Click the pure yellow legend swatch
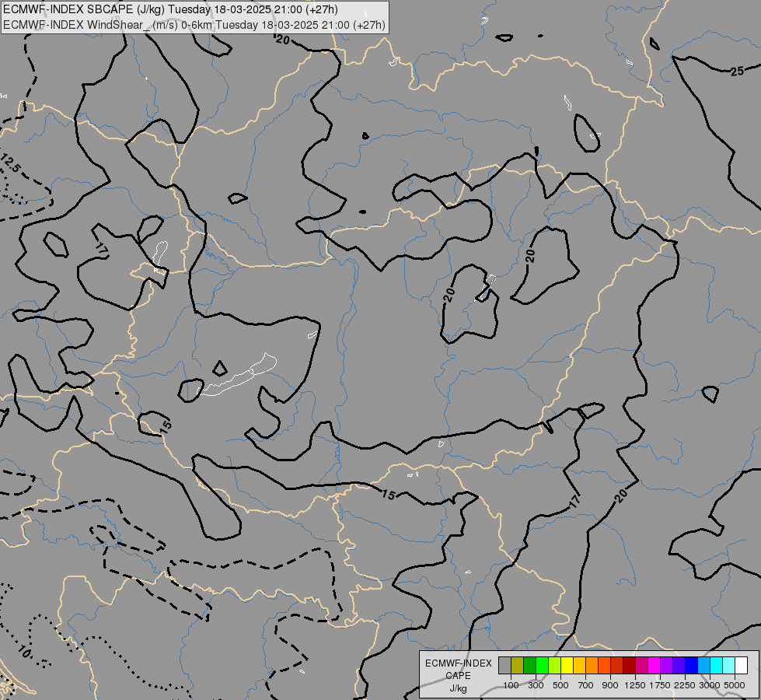Image resolution: width=761 pixels, height=700 pixels. (x=567, y=665)
